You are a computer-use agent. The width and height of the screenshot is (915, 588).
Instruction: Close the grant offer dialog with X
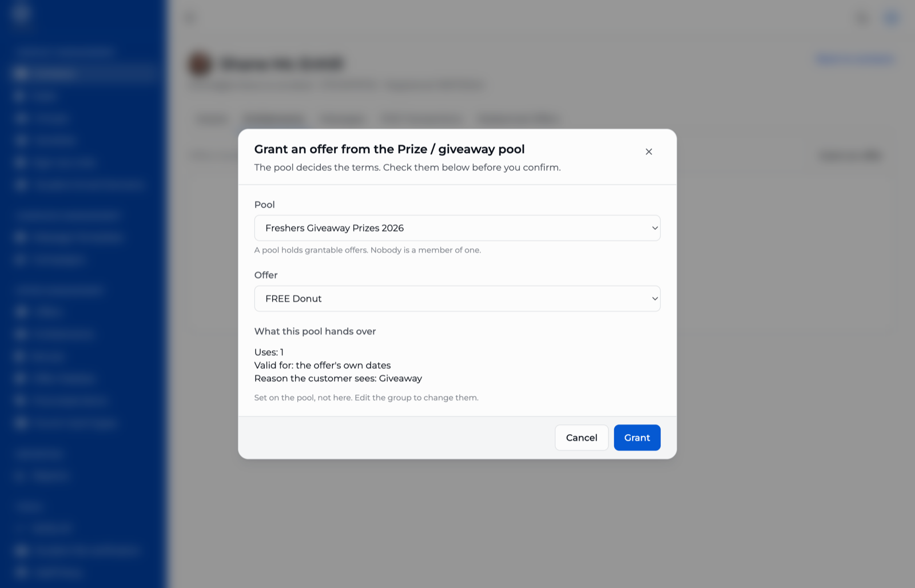(649, 152)
